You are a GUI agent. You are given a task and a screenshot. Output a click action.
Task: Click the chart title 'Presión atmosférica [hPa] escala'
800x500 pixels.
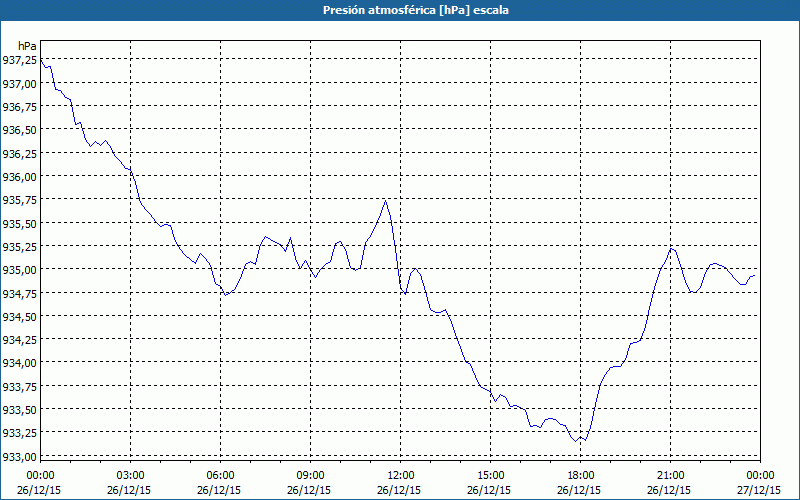coord(415,10)
